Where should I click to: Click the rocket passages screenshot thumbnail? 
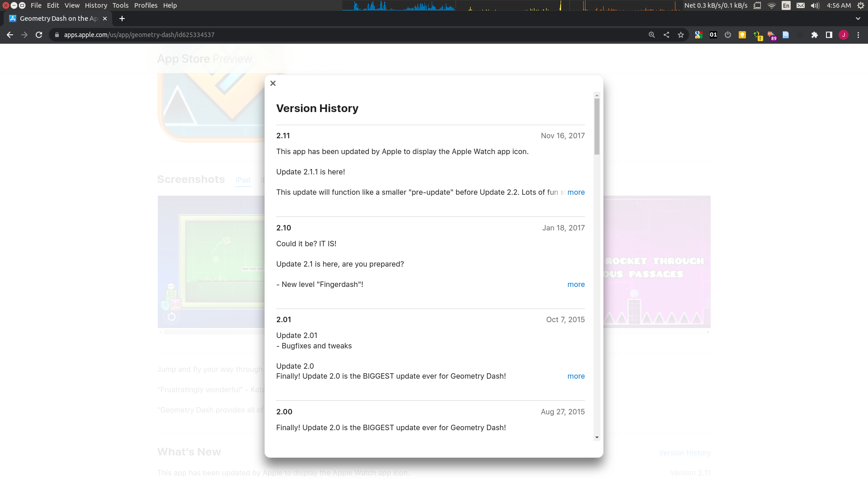[657, 262]
